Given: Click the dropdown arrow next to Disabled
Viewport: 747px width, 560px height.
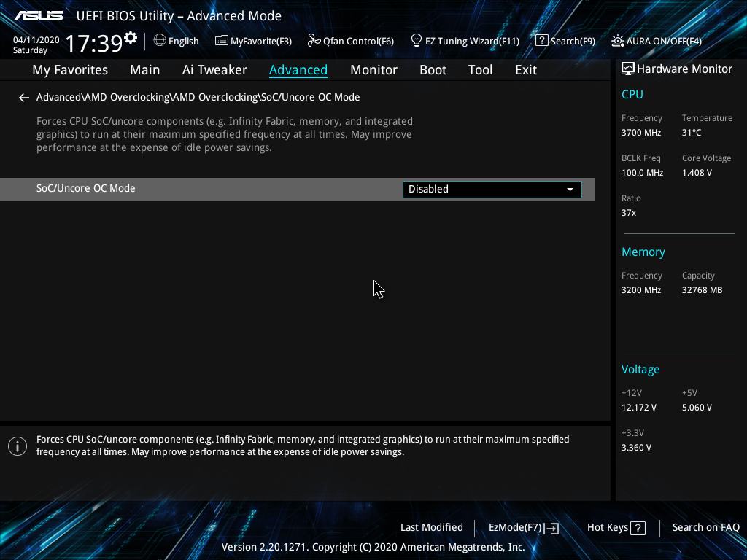Looking at the screenshot, I should pos(570,190).
